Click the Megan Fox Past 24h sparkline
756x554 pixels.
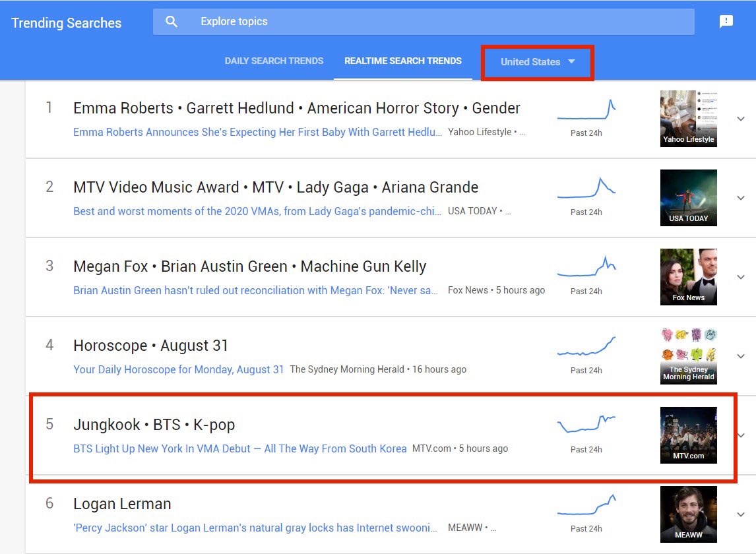coord(586,266)
